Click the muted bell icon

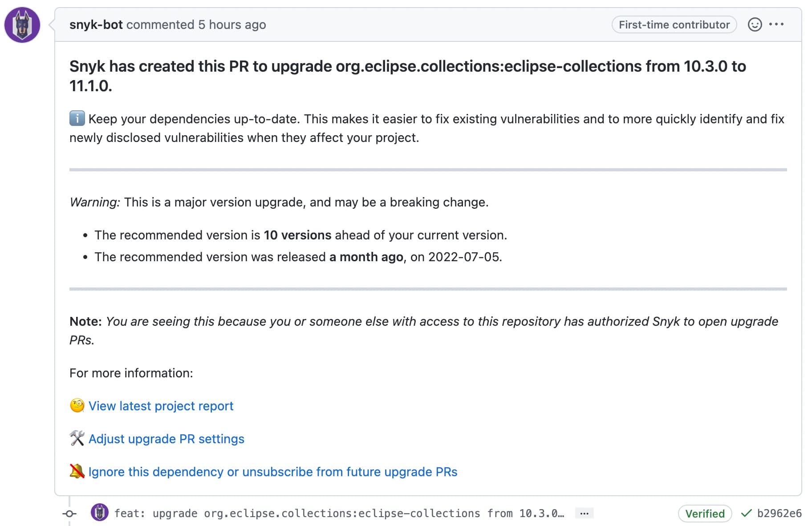[x=77, y=471]
